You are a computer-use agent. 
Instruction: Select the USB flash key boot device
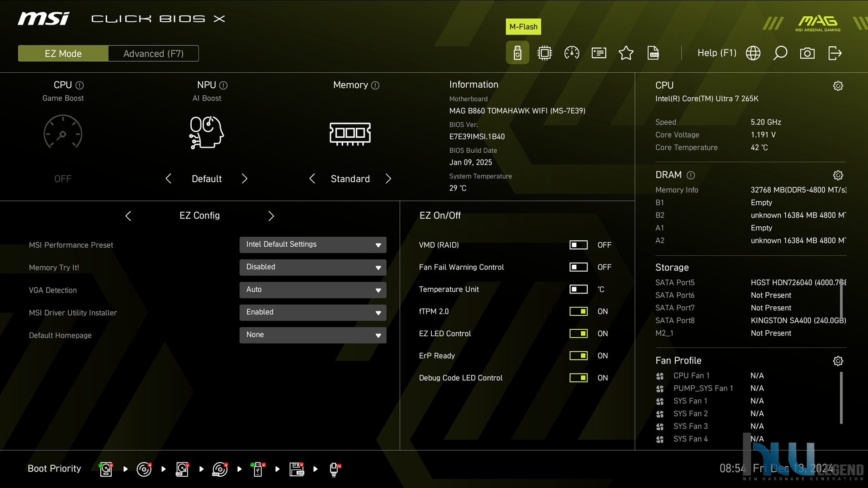coord(258,469)
